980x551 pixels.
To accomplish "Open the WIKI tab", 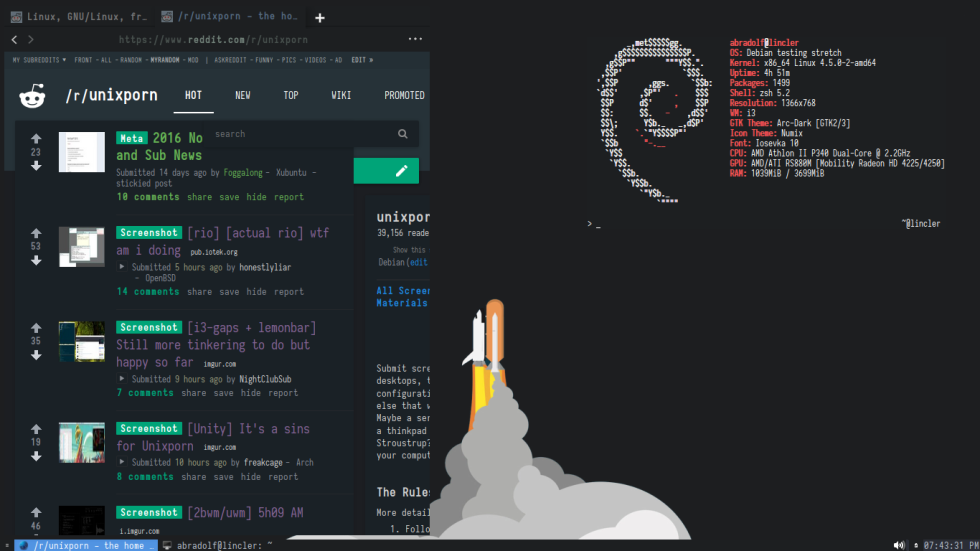I will [341, 96].
